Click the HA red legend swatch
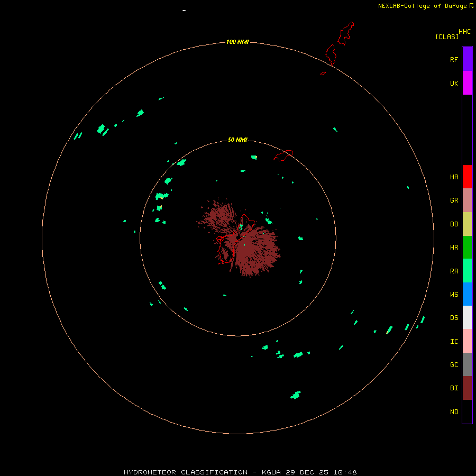This screenshot has height=476, width=476. coord(467,177)
